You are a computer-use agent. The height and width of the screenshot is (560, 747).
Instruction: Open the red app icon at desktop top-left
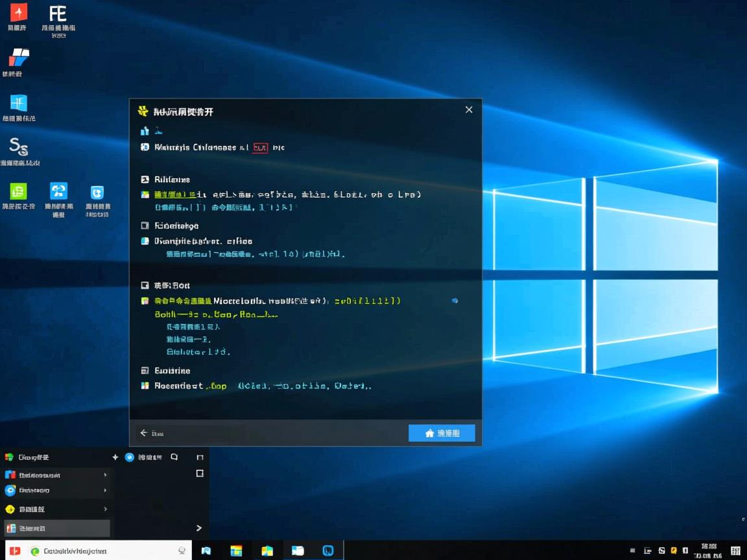point(18,12)
